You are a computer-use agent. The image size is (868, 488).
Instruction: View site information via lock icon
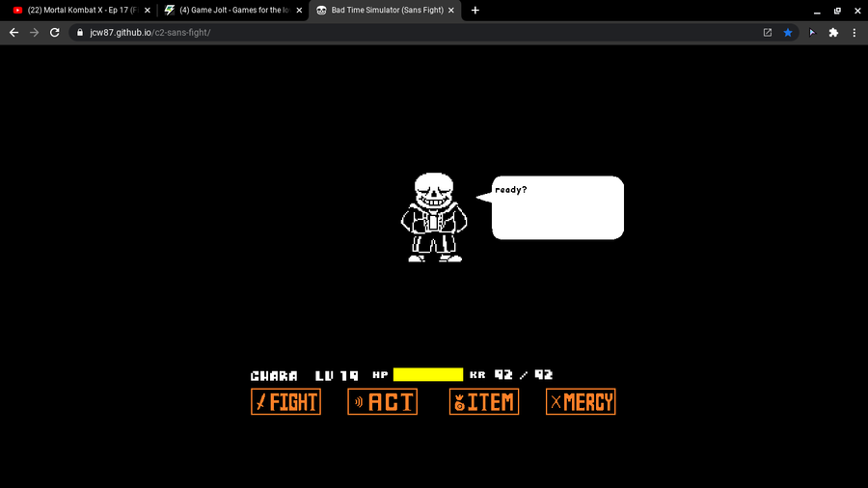80,33
